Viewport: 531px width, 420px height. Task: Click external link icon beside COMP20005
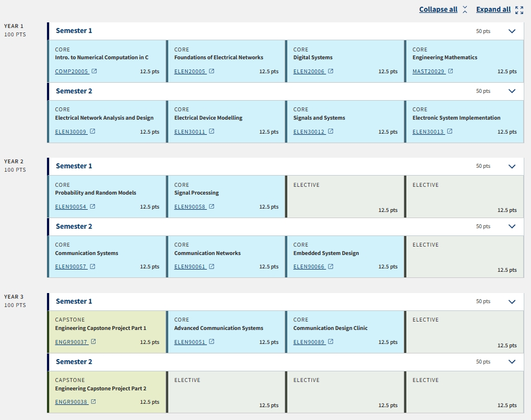94,72
